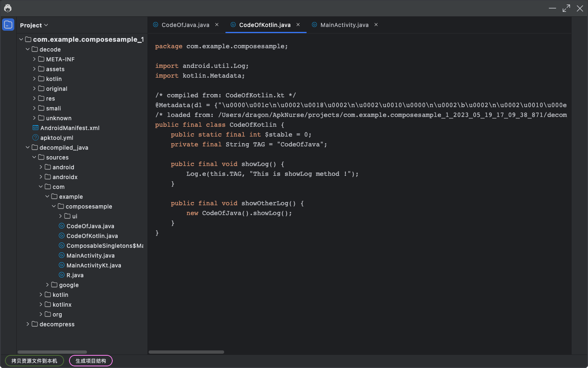
Task: Close the MainActivity.java tab
Action: click(x=376, y=25)
